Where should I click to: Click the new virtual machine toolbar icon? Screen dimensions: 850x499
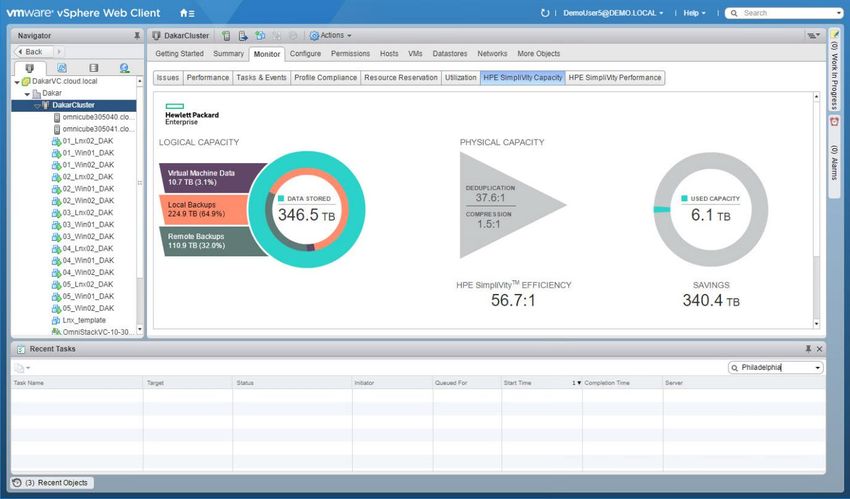point(260,36)
